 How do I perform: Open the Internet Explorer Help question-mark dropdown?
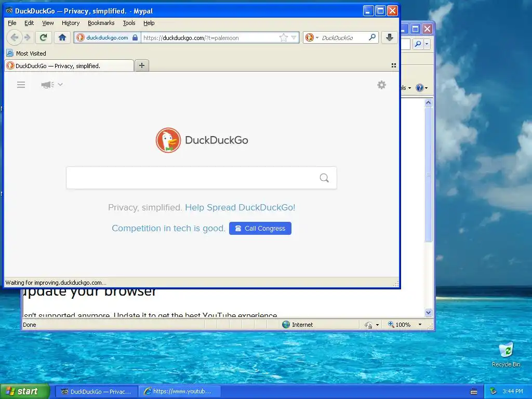pos(422,88)
